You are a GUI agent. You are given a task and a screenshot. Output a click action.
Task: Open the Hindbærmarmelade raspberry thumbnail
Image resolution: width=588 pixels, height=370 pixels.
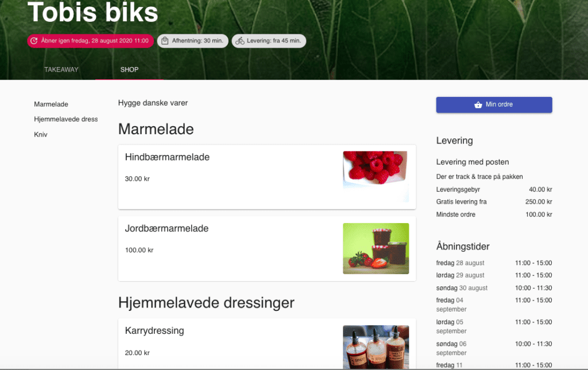coord(376,177)
